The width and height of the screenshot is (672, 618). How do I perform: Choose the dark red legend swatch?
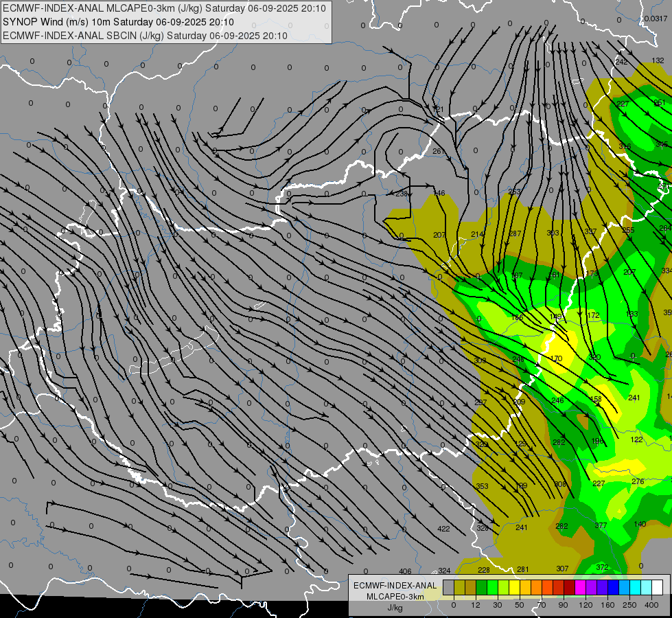[x=570, y=587]
